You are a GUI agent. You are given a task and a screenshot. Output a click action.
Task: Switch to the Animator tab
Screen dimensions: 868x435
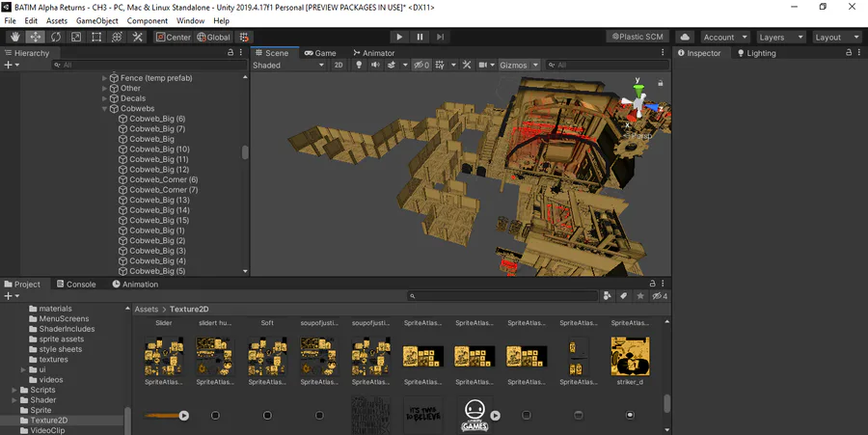click(373, 53)
